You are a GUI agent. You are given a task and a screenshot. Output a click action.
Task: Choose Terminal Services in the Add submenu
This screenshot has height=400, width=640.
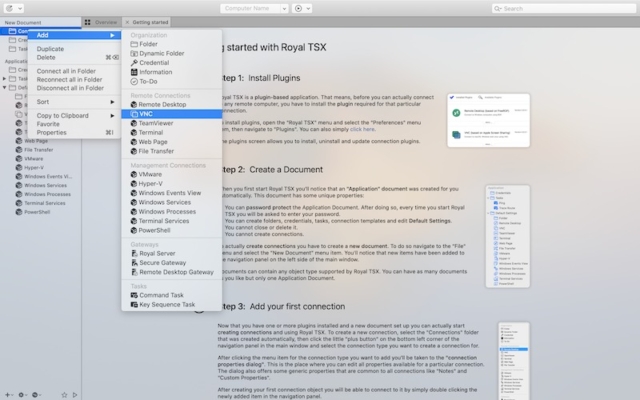pyautogui.click(x=171, y=221)
